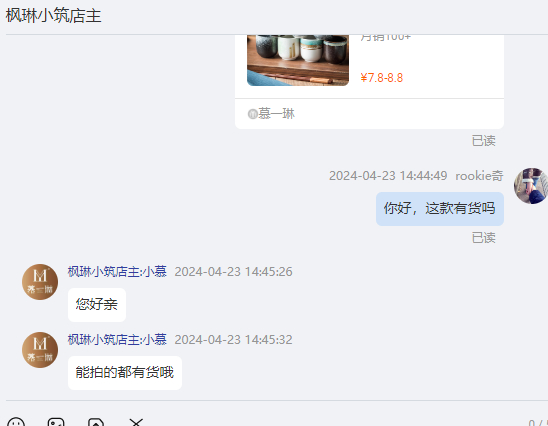Image resolution: width=548 pixels, height=426 pixels.
Task: Click the rookie奇 username label
Action: (x=479, y=175)
